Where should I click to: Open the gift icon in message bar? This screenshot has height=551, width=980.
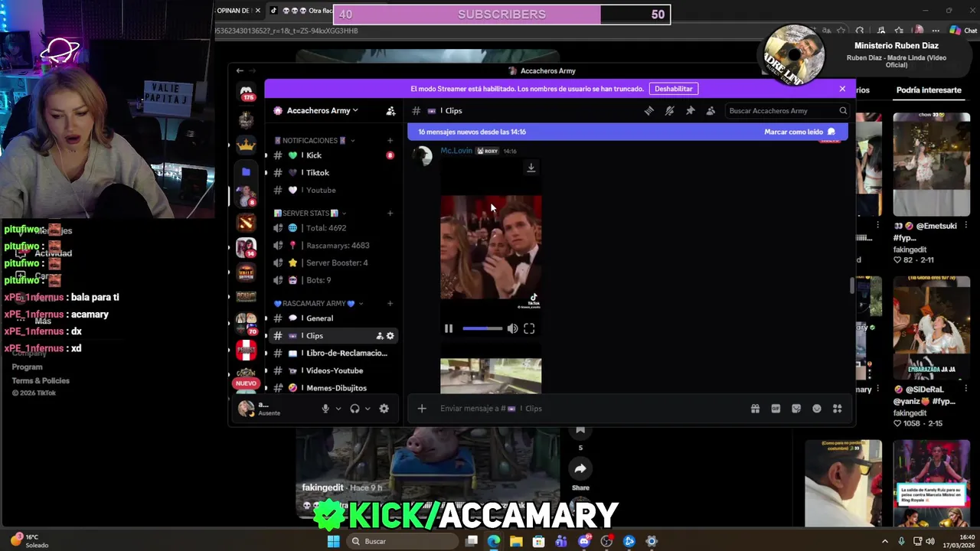click(x=755, y=409)
